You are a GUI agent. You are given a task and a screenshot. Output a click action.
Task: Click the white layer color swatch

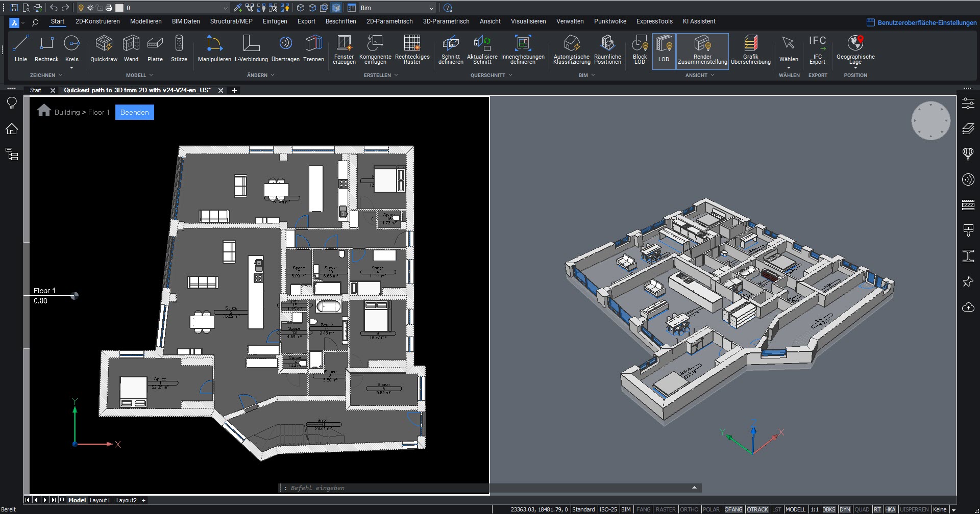click(119, 8)
